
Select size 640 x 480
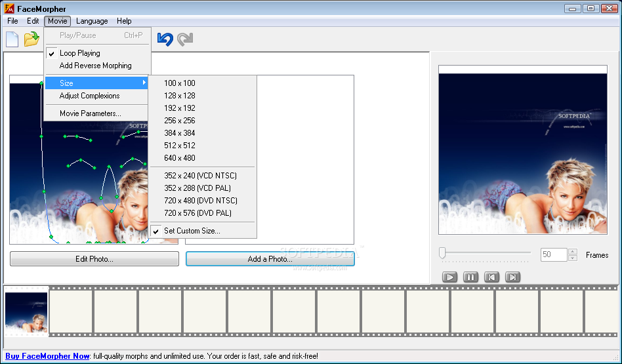click(203, 158)
